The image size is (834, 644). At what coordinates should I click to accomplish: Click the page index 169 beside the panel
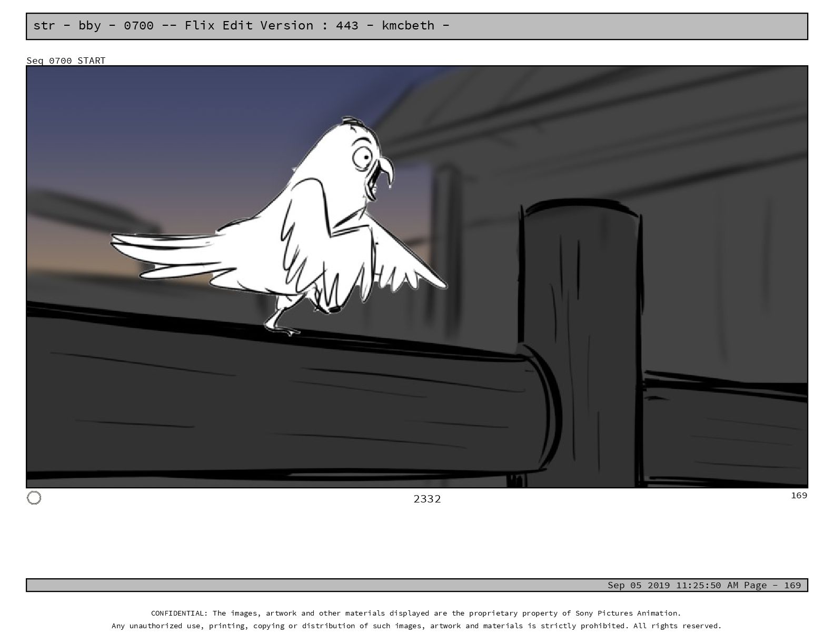pyautogui.click(x=799, y=495)
